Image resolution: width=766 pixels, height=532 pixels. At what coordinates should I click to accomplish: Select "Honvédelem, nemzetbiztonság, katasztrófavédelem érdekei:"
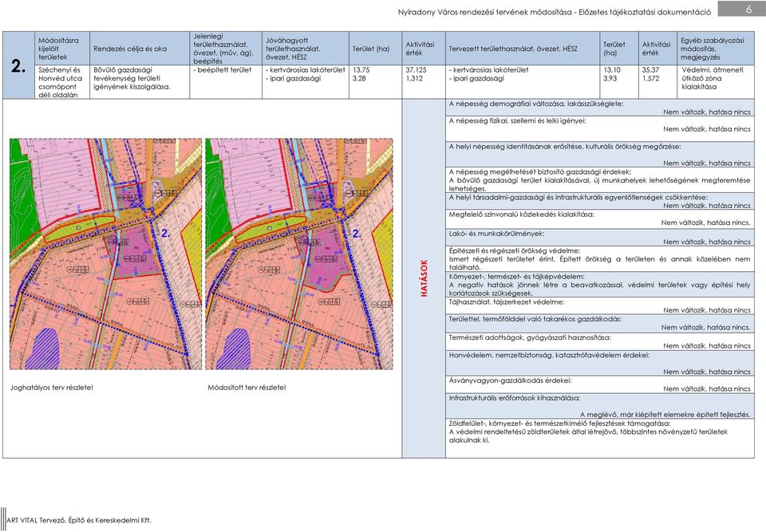pyautogui.click(x=549, y=355)
